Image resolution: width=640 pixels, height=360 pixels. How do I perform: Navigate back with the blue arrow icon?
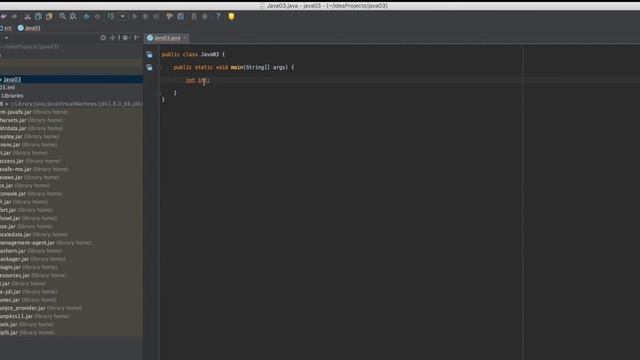87,16
